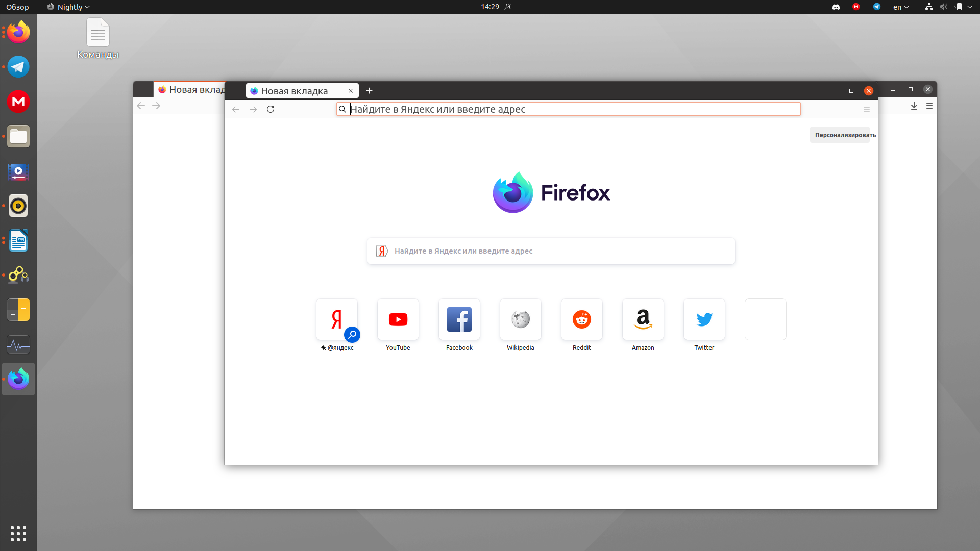980x551 pixels.
Task: Open Firefox from the Ubuntu dock
Action: pos(18,32)
